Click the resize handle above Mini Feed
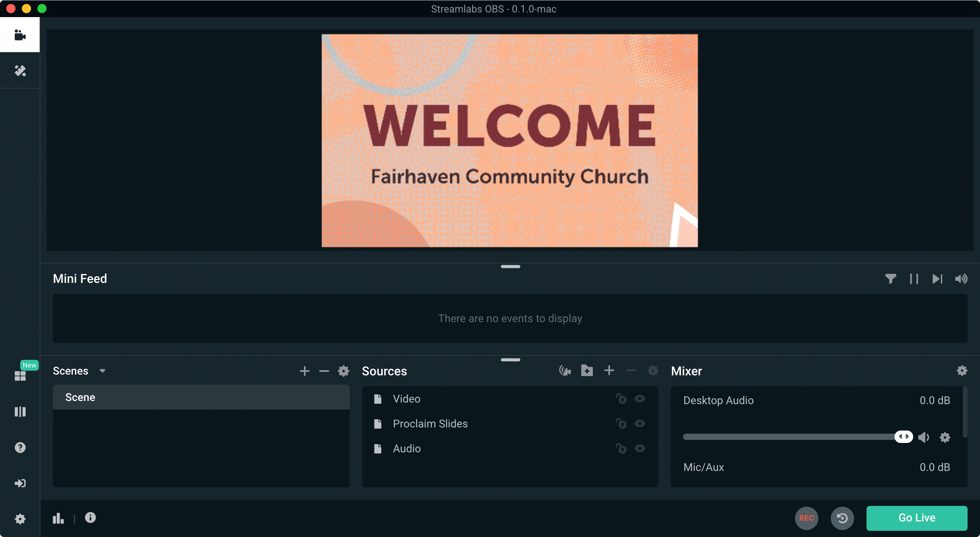 tap(510, 267)
